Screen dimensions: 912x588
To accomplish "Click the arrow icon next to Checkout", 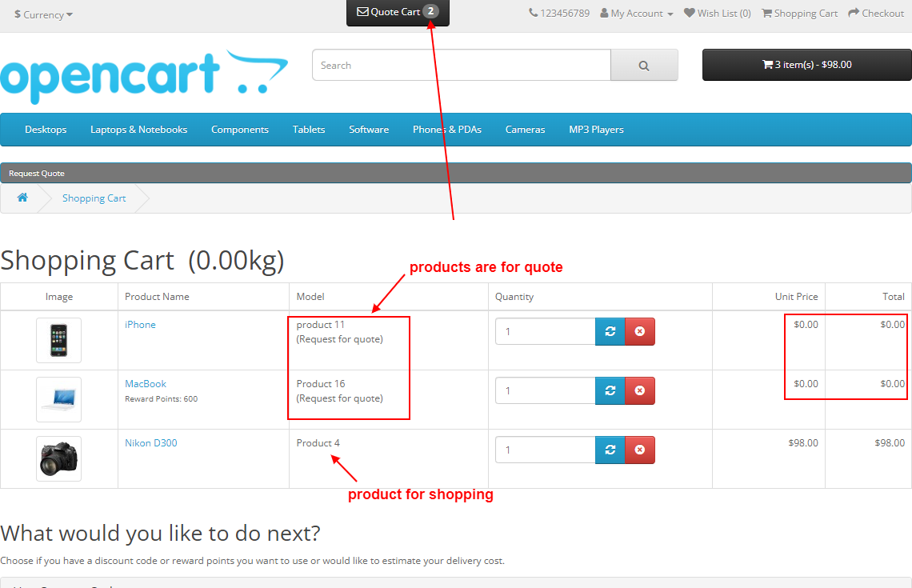I will click(x=855, y=13).
